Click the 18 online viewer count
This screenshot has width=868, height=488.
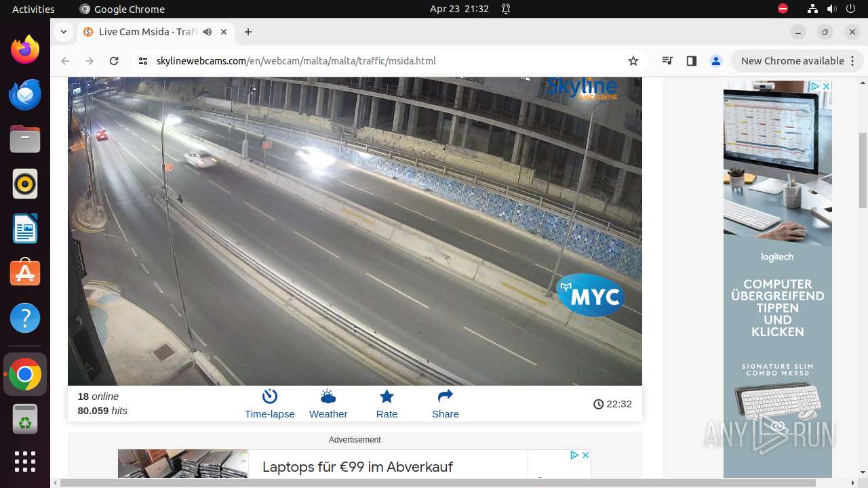tap(98, 396)
